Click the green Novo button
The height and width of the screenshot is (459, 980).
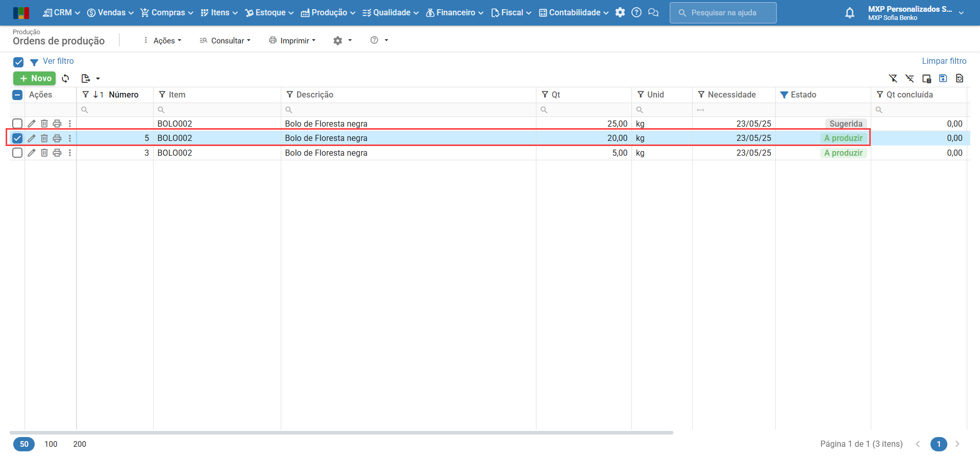[x=35, y=79]
